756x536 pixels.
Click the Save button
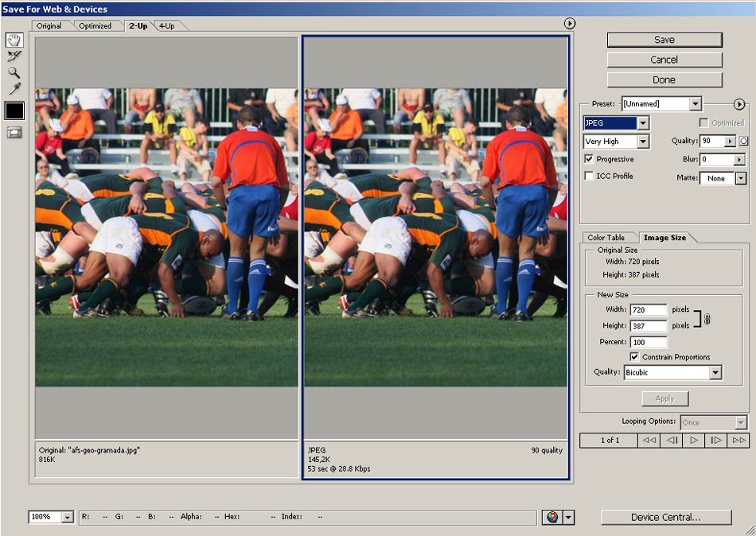[664, 40]
